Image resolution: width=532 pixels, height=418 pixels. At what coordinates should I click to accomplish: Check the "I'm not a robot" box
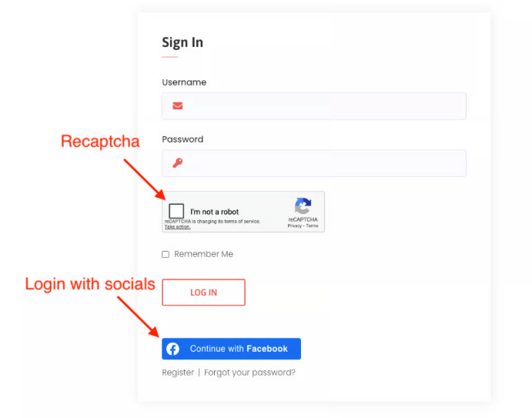[x=176, y=211]
